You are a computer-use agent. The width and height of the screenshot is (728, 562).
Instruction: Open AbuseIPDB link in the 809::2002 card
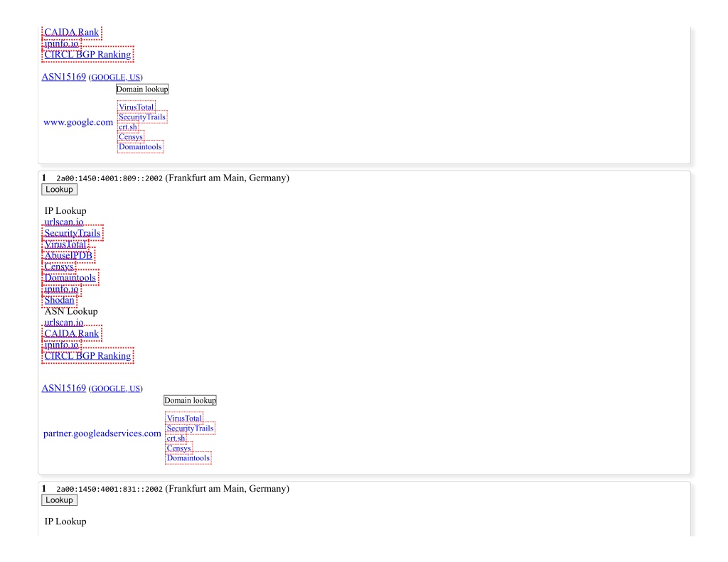(x=68, y=255)
